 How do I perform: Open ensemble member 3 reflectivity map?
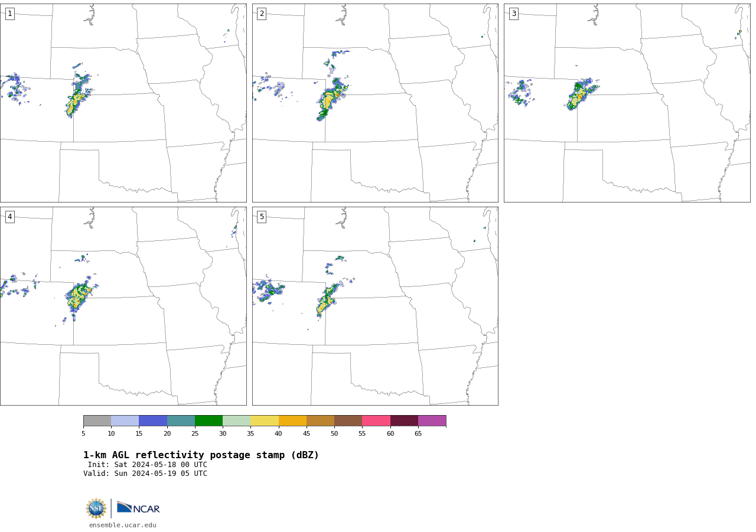(627, 103)
